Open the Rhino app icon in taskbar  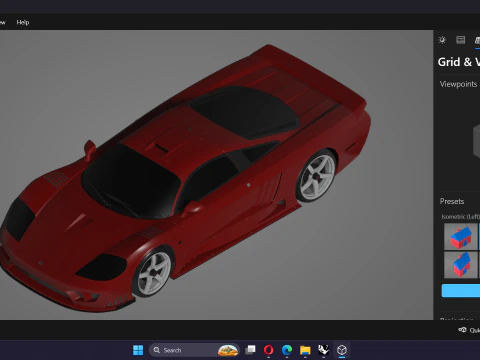pyautogui.click(x=323, y=350)
